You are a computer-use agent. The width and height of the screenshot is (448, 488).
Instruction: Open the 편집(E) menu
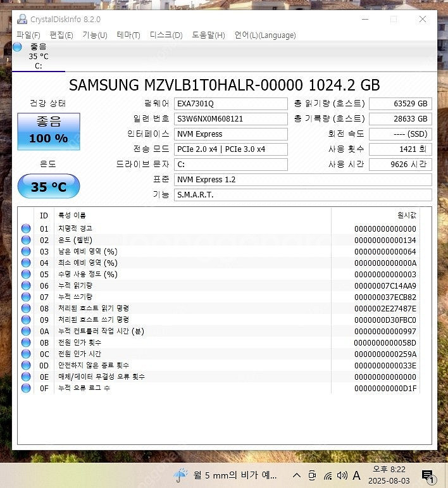click(61, 35)
